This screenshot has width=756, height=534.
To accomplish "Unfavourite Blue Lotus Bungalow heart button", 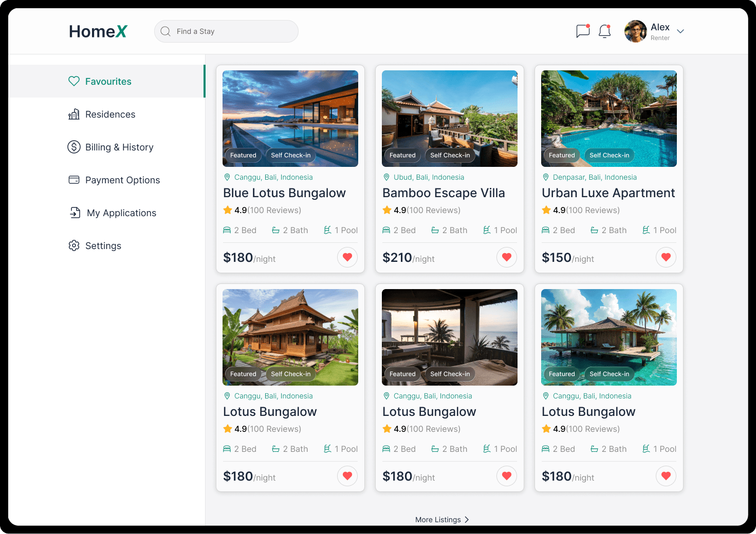I will tap(347, 257).
